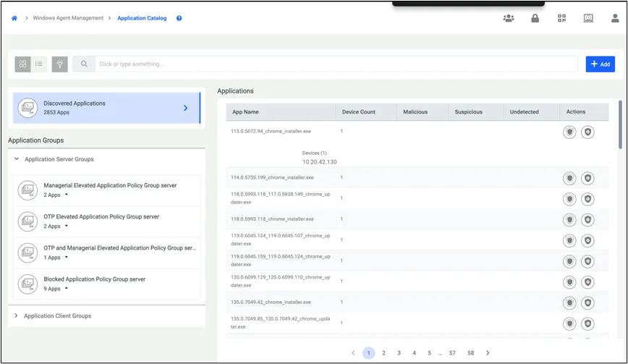Image resolution: width=628 pixels, height=364 pixels.
Task: Open the user groups icon in header
Action: click(x=509, y=18)
